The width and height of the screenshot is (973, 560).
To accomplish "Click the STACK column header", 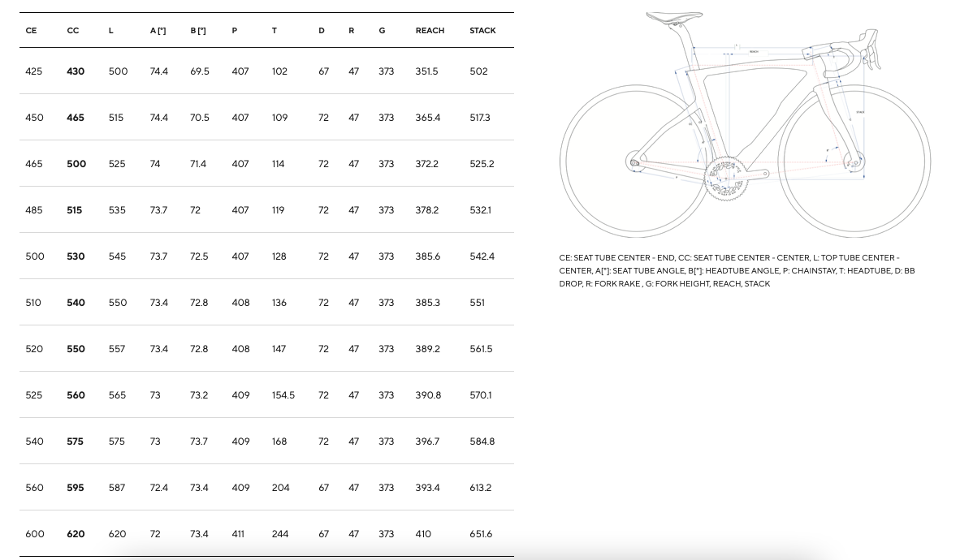I will pyautogui.click(x=482, y=31).
